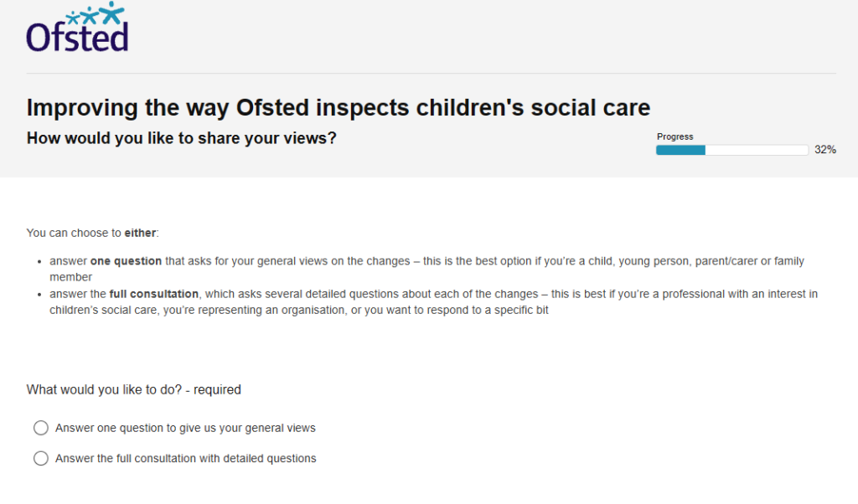858x504 pixels.
Task: Click the empty part of the progress bar
Action: coord(757,150)
